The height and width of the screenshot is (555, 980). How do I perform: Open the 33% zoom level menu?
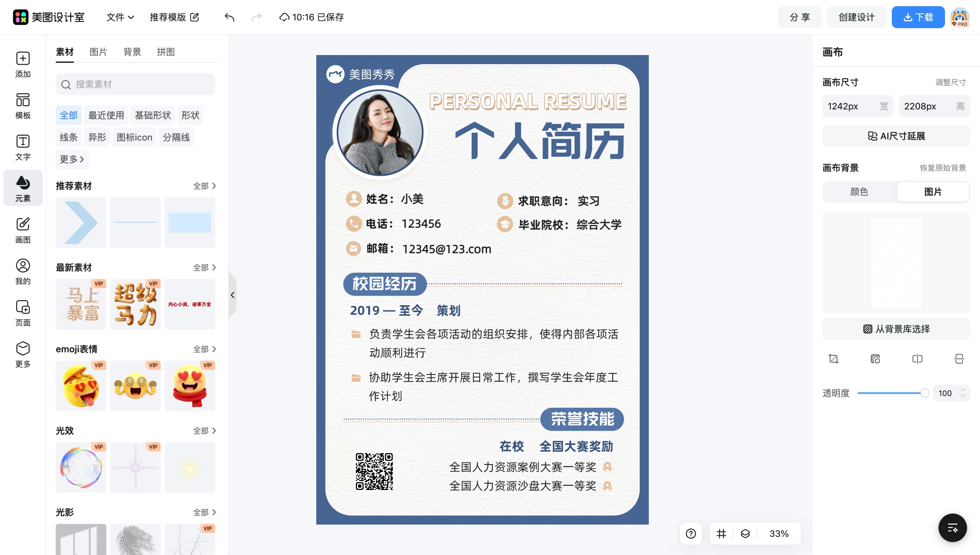[778, 533]
